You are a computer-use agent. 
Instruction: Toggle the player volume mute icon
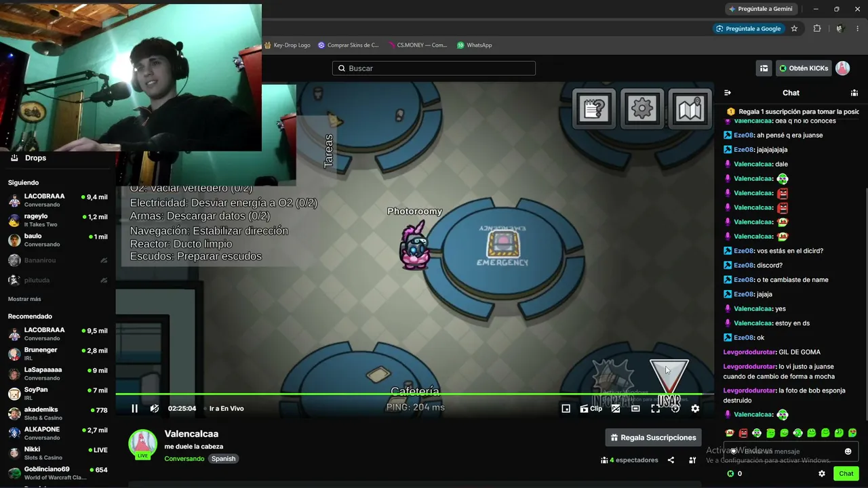pyautogui.click(x=155, y=408)
